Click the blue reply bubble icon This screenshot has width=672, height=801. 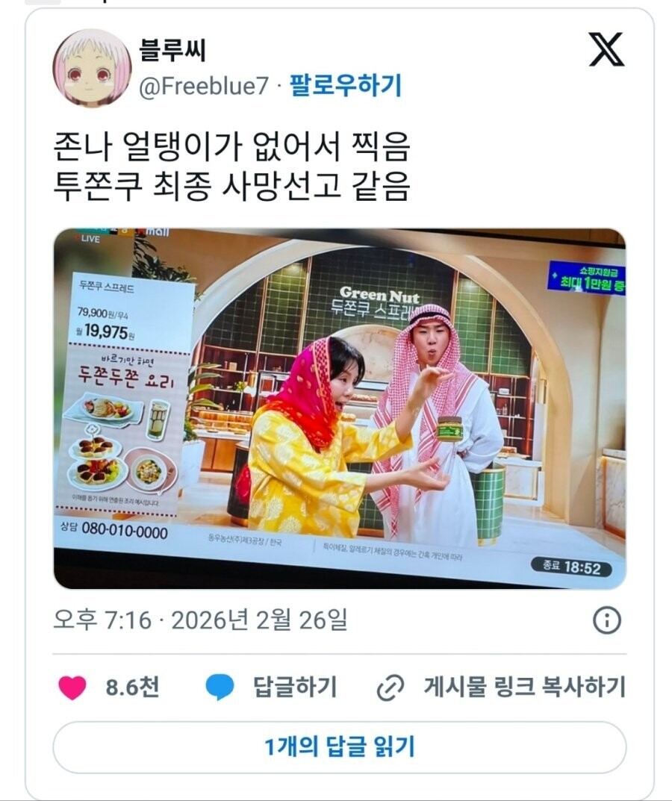point(220,687)
